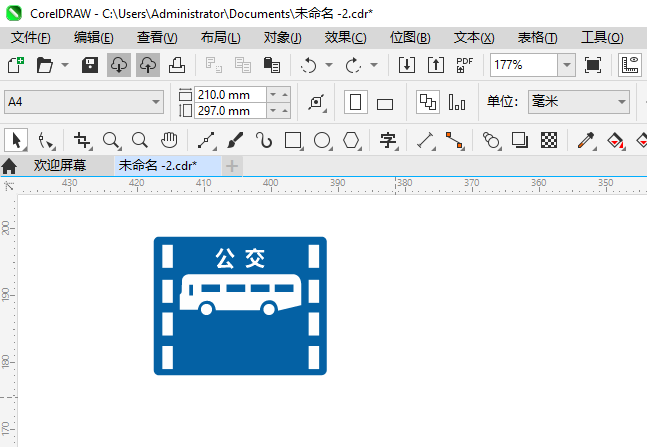Select the Text tool 字
The image size is (647, 447).
pyautogui.click(x=388, y=140)
